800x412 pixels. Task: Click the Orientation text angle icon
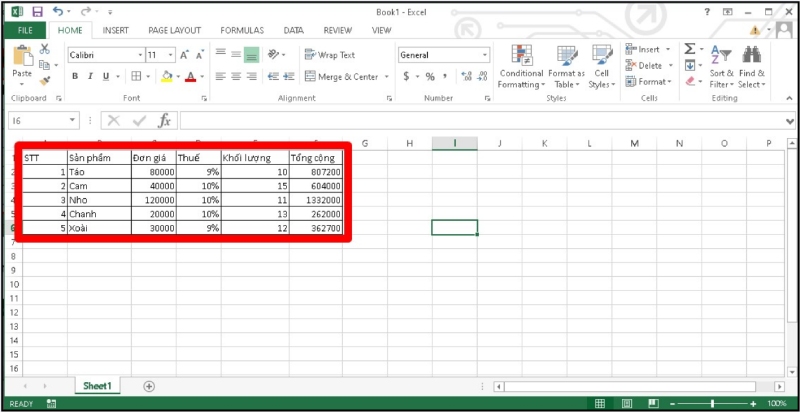[x=274, y=55]
